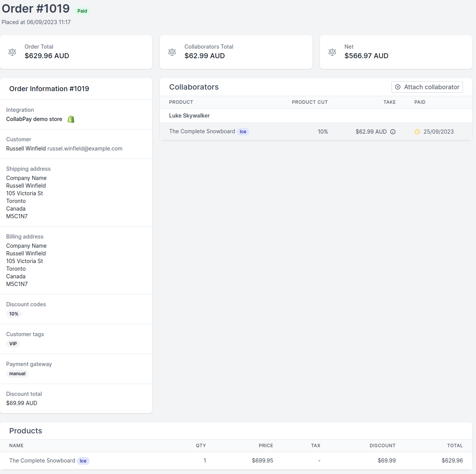The height and width of the screenshot is (474, 476).
Task: Click the Ice badge in the Products row
Action: pos(83,461)
